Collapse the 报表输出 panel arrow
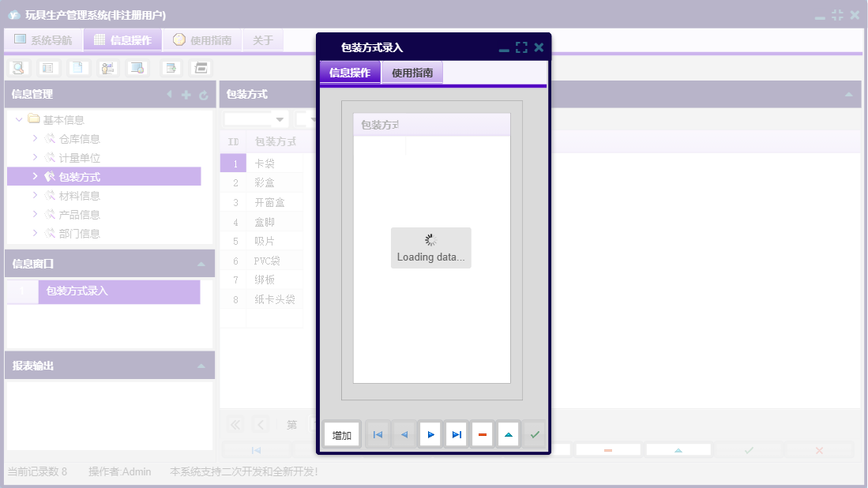This screenshot has width=868, height=488. tap(201, 366)
